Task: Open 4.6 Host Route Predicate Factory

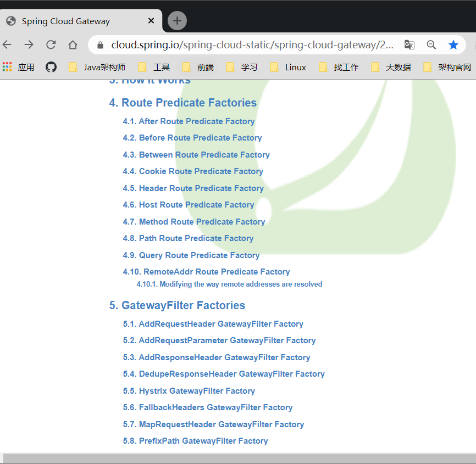Action: (x=188, y=205)
